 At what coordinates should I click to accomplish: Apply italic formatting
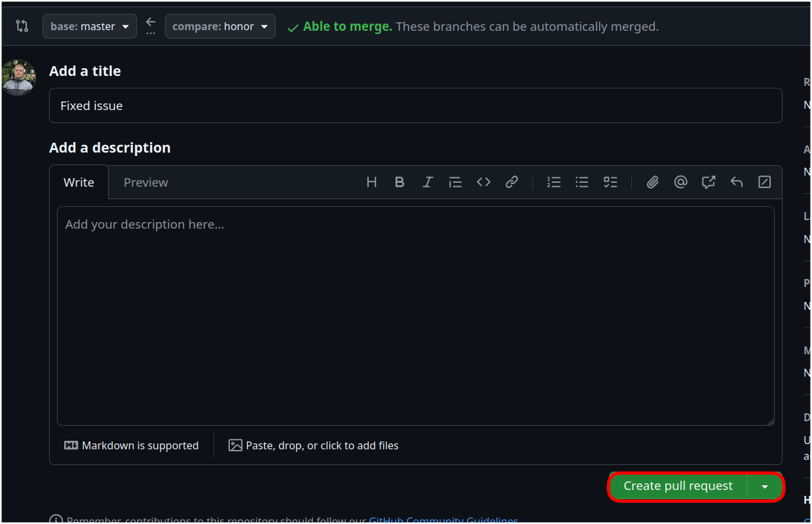click(x=428, y=181)
